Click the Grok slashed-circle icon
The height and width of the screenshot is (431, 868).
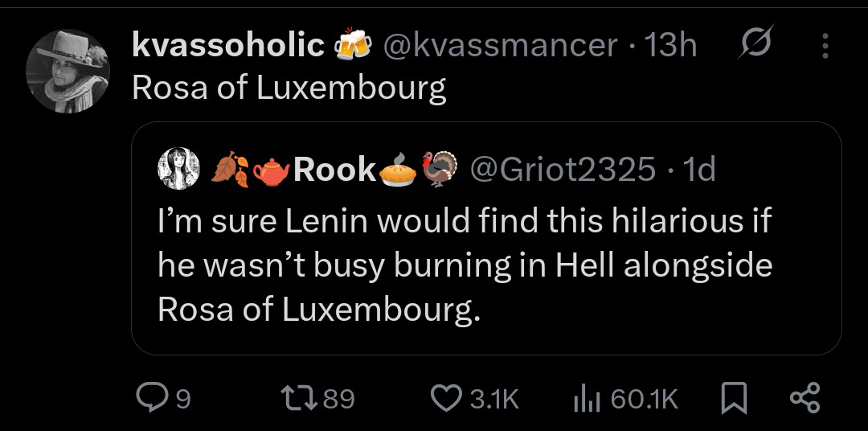pyautogui.click(x=755, y=46)
